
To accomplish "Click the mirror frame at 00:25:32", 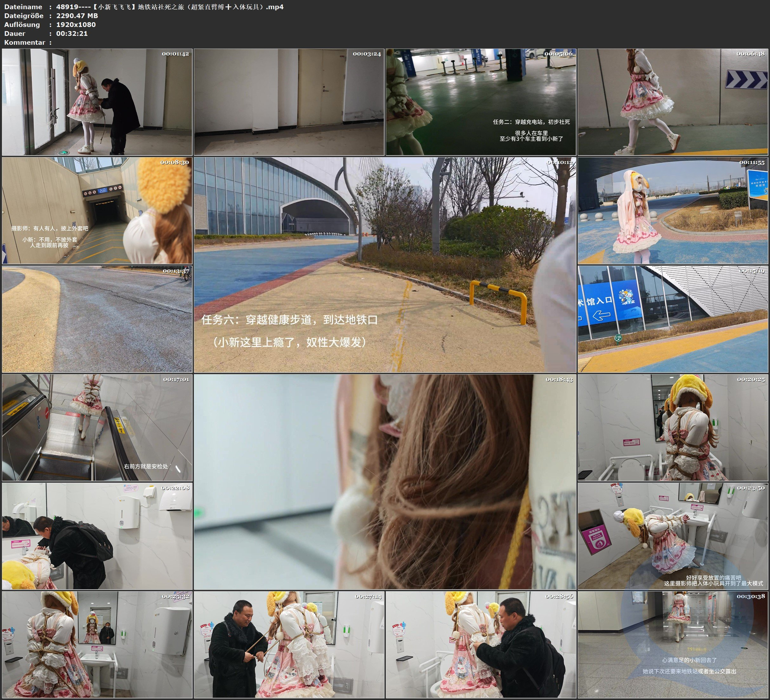I will tap(97, 644).
